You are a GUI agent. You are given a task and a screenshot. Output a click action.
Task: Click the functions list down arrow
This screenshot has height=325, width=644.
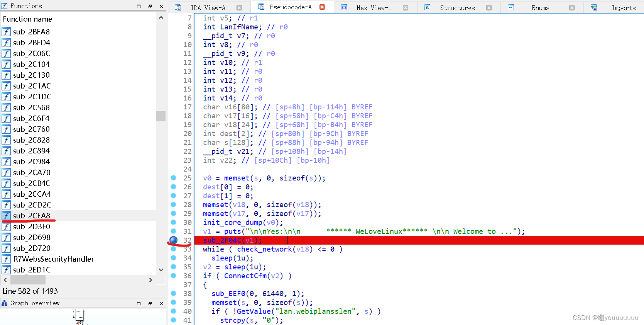pyautogui.click(x=161, y=270)
